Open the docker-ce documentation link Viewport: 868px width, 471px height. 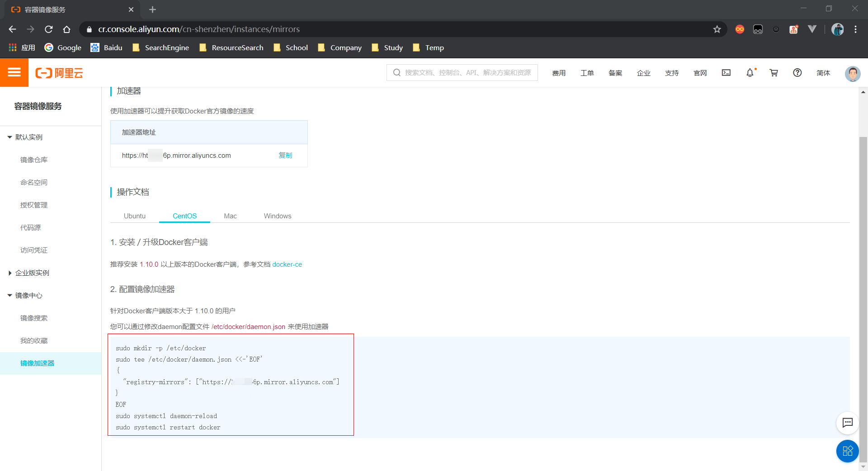(287, 264)
